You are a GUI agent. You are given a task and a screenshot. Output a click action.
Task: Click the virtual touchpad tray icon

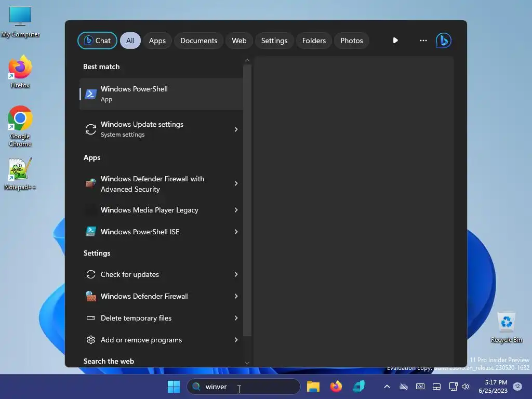436,387
